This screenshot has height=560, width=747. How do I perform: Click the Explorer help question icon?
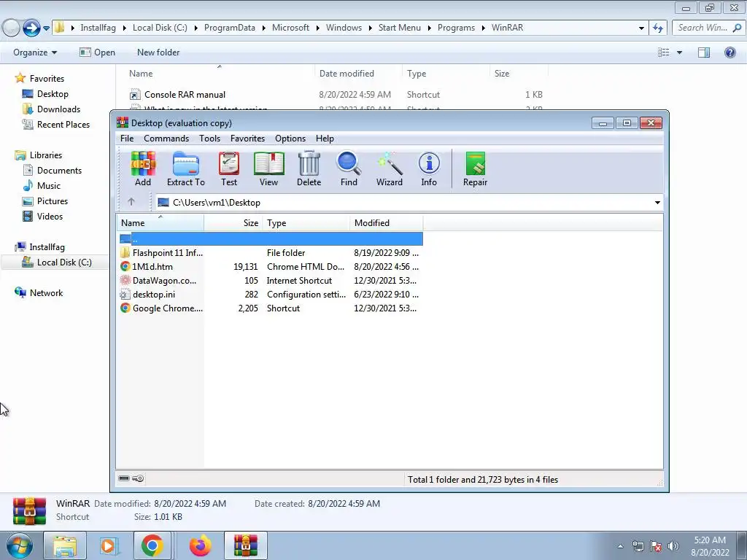[x=729, y=52]
